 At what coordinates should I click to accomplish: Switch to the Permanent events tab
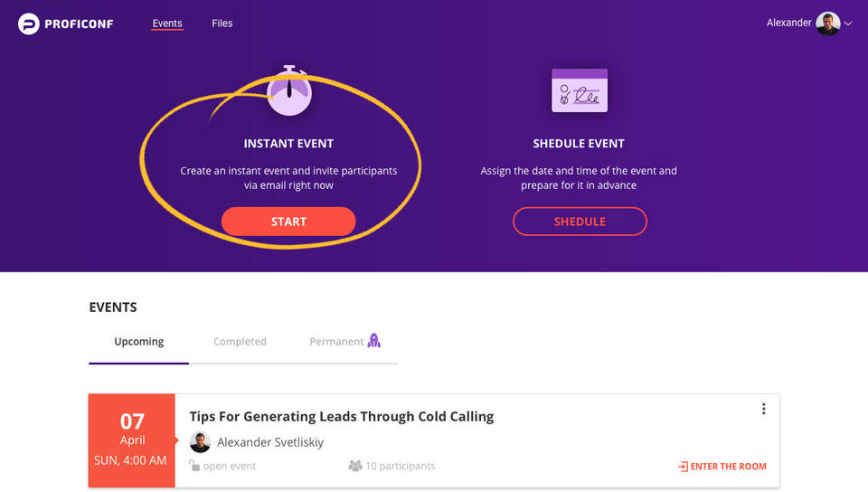336,342
